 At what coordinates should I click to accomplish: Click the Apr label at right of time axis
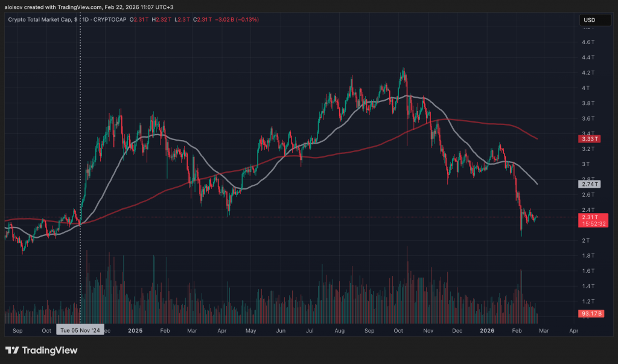pyautogui.click(x=573, y=331)
